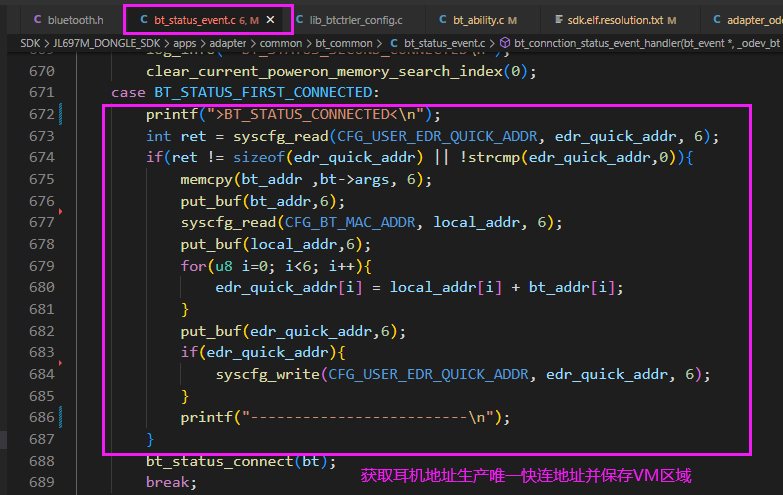783x495 pixels.
Task: Click SDK in the breadcrumb path
Action: click(30, 43)
